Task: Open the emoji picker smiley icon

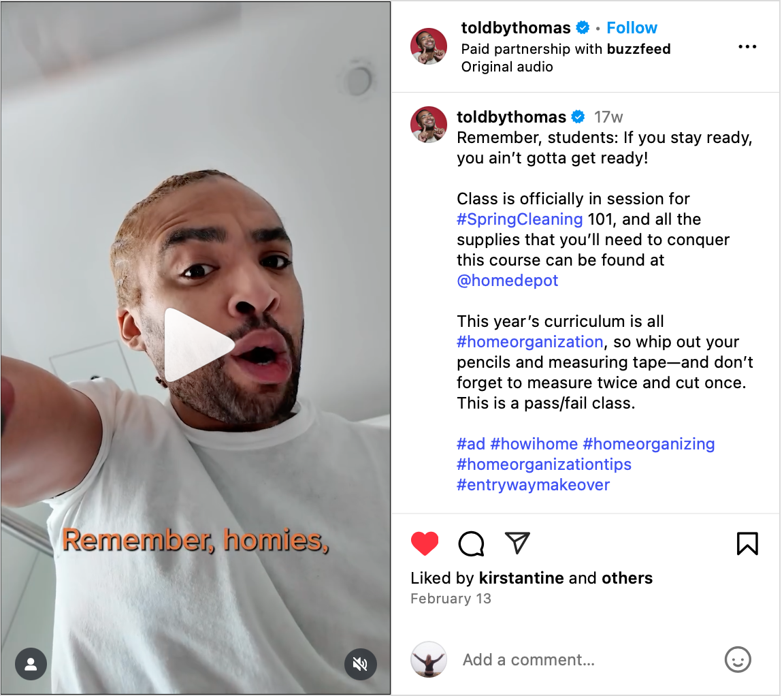Action: tap(738, 659)
